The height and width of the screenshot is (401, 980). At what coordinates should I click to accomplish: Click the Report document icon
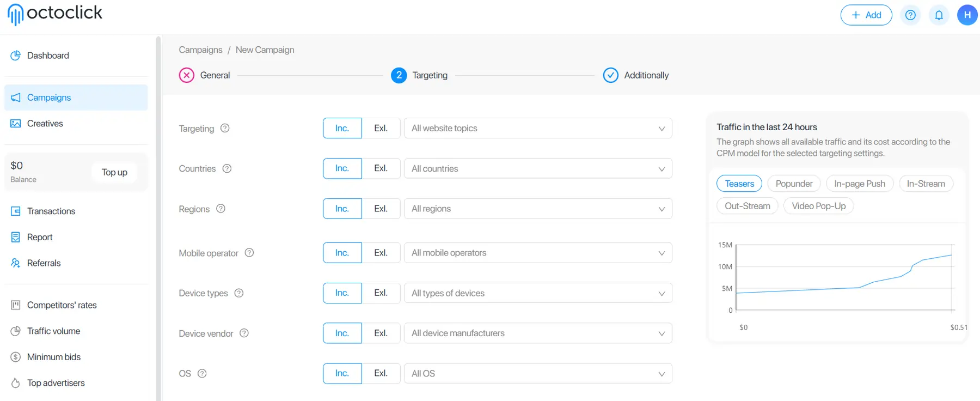point(16,237)
